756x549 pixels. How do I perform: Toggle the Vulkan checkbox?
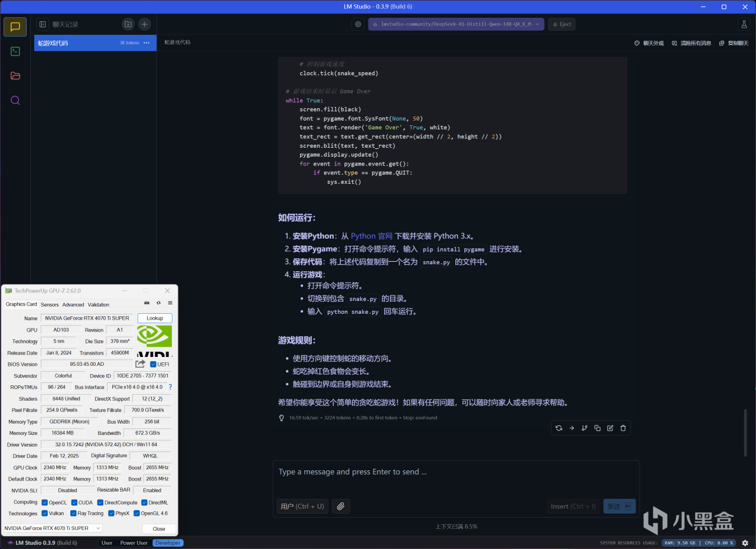click(x=45, y=514)
